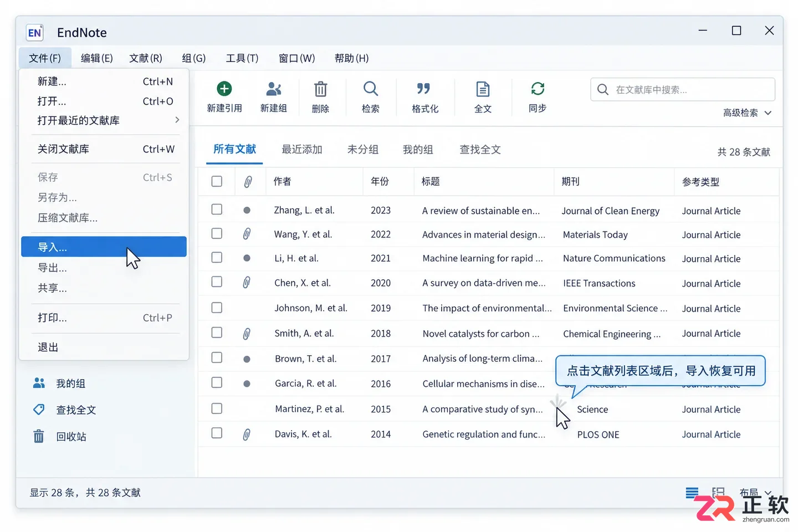Open the 工具(T) menu

[x=242, y=58]
